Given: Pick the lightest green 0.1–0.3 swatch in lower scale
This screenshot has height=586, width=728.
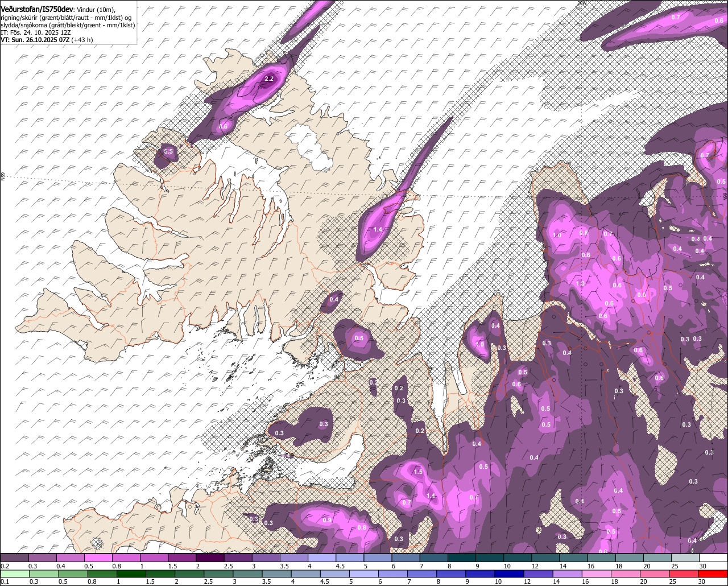Looking at the screenshot, I should coord(14,573).
